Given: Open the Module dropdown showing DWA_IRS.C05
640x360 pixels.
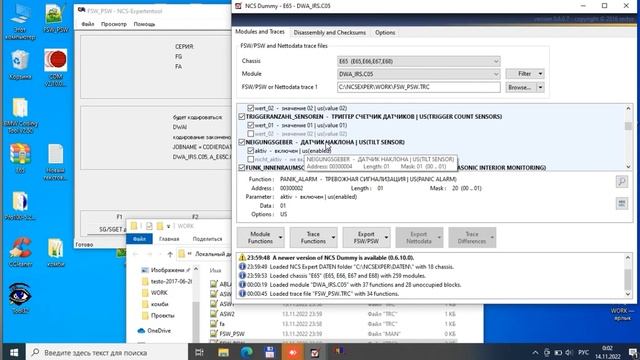Looking at the screenshot, I should (x=418, y=74).
